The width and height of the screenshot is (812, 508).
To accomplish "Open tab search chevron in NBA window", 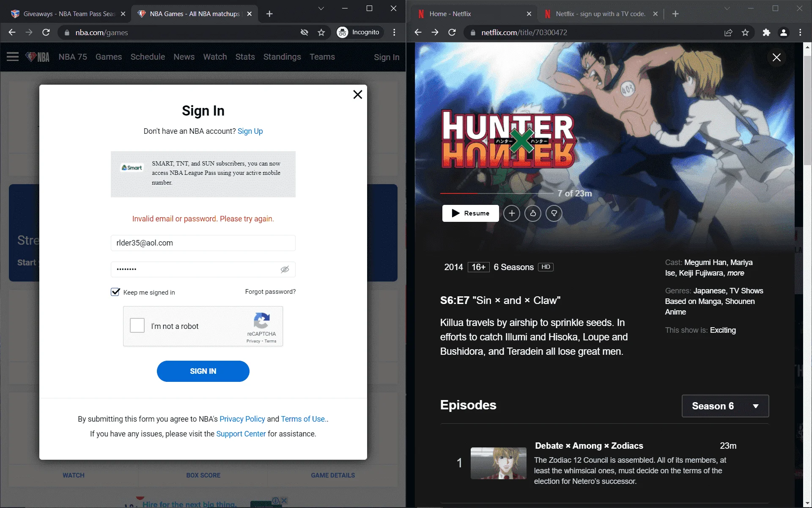I will point(321,8).
